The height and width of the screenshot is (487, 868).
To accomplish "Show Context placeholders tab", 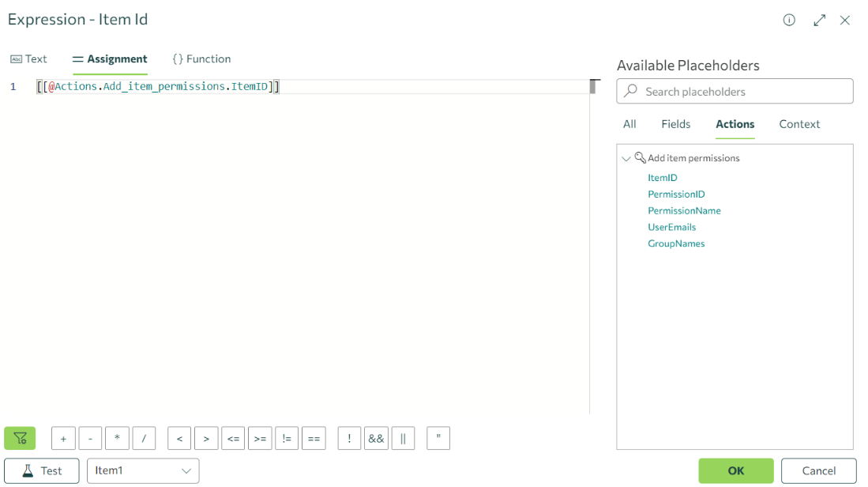I will click(x=799, y=124).
